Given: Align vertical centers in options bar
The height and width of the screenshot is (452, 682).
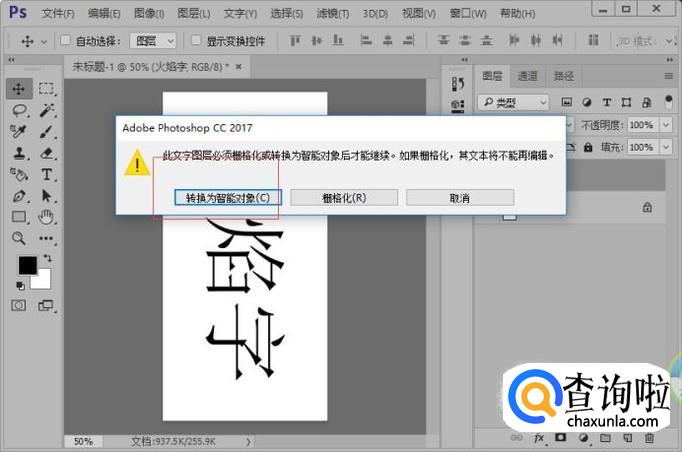Looking at the screenshot, I should pyautogui.click(x=317, y=41).
